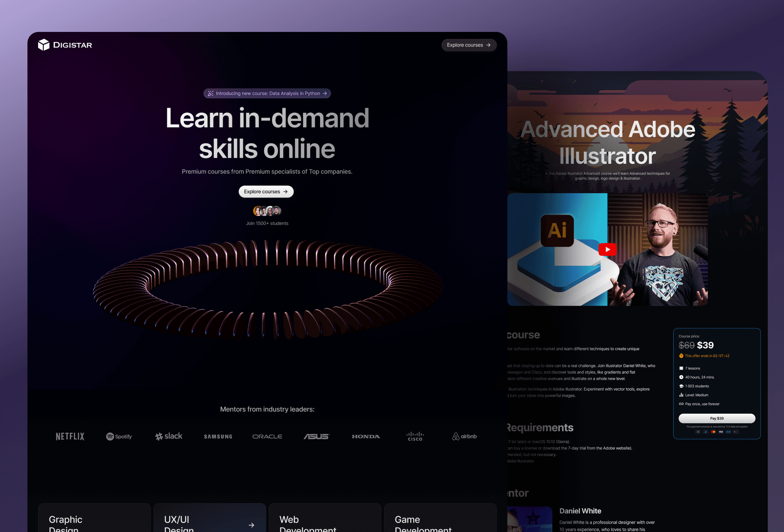Click the clock icon beside 40 hours

click(x=681, y=377)
